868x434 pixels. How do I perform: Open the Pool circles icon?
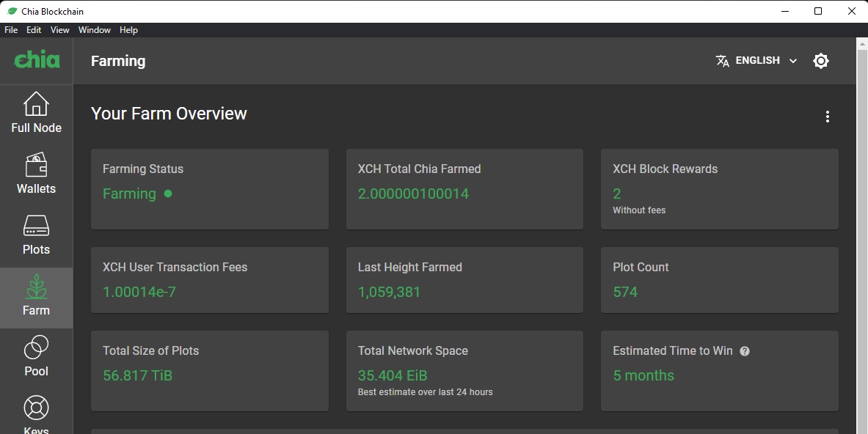(36, 347)
